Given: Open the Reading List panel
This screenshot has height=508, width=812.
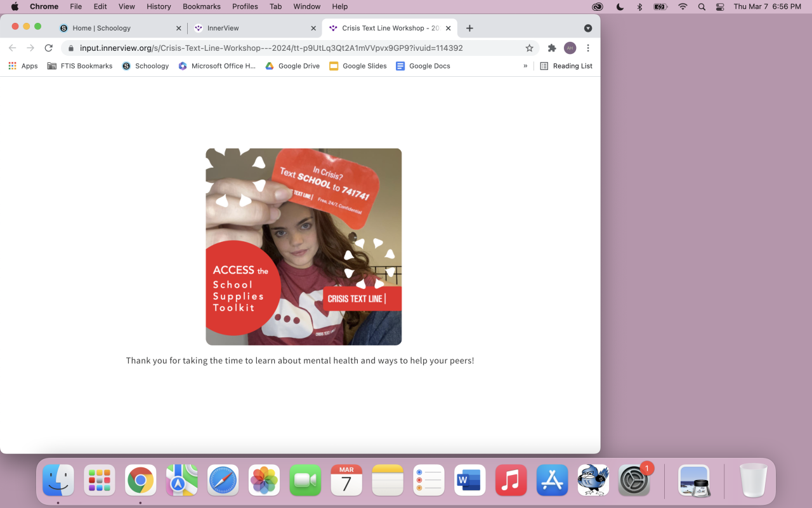Looking at the screenshot, I should (566, 66).
